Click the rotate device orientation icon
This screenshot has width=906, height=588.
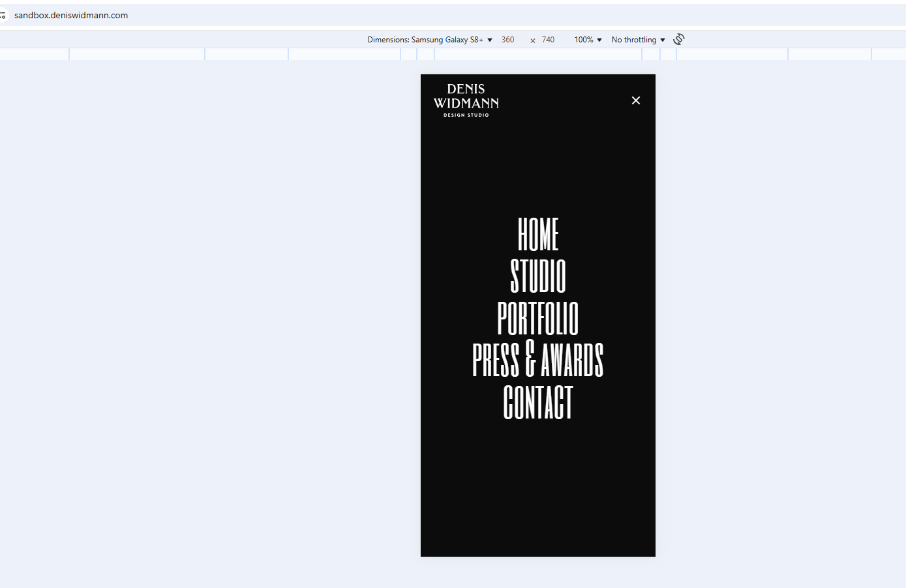pyautogui.click(x=679, y=39)
